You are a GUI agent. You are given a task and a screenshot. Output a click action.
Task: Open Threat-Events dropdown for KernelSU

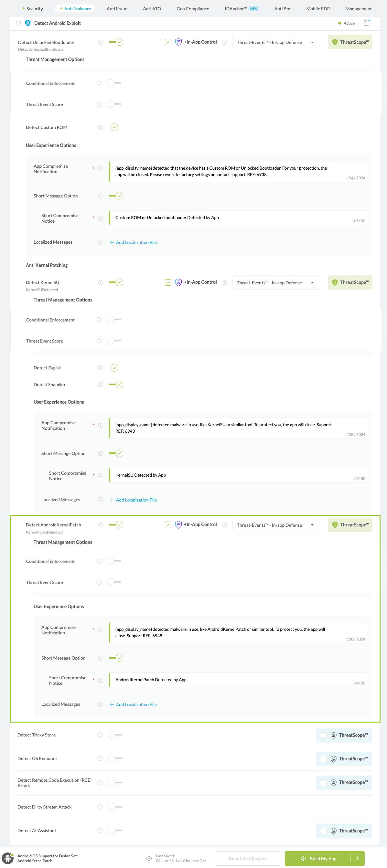point(276,282)
